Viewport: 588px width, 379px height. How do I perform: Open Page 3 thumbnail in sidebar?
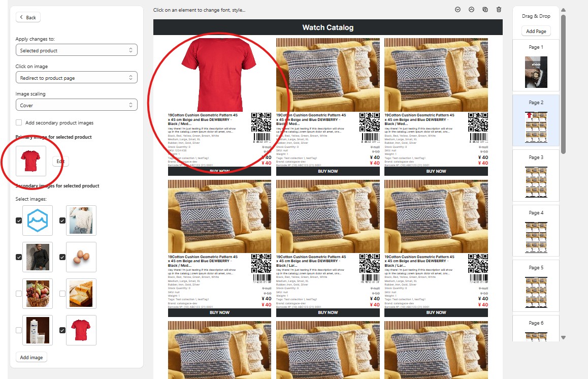[536, 182]
